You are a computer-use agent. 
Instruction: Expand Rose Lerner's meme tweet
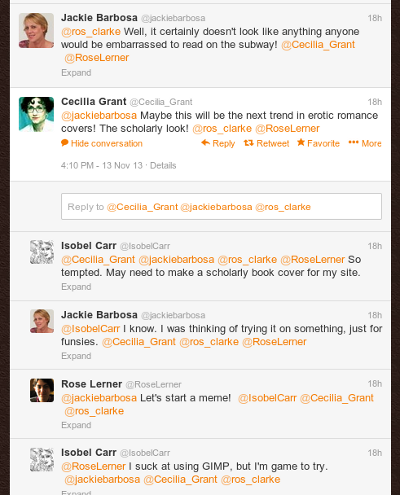pyautogui.click(x=76, y=425)
